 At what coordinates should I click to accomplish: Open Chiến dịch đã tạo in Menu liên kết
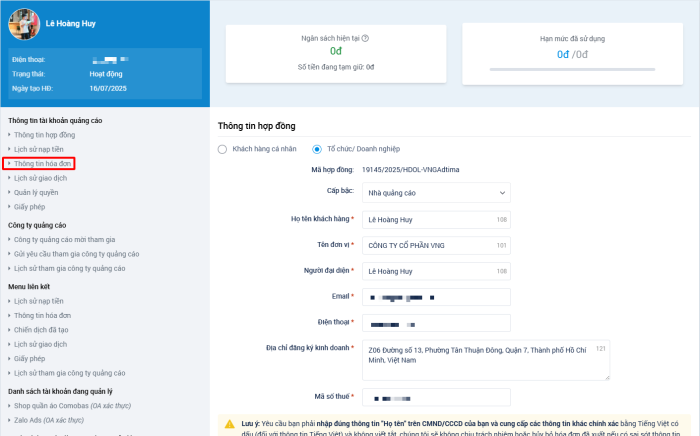click(42, 329)
